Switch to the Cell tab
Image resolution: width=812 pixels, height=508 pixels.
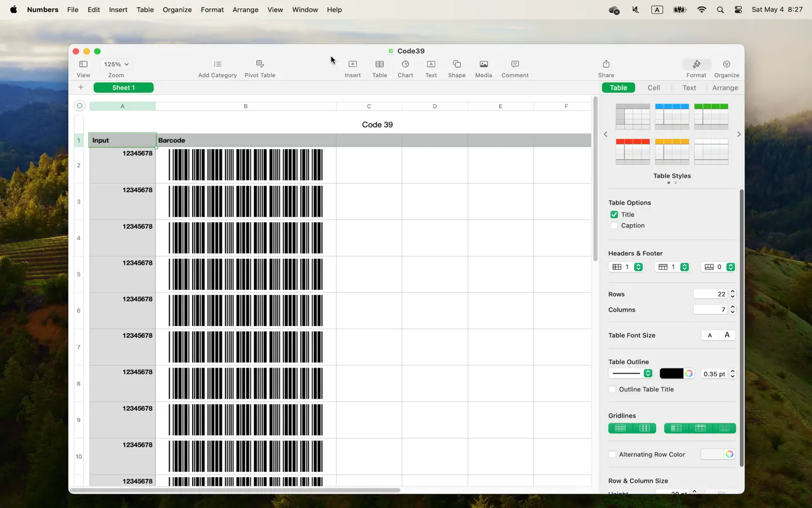(x=654, y=87)
